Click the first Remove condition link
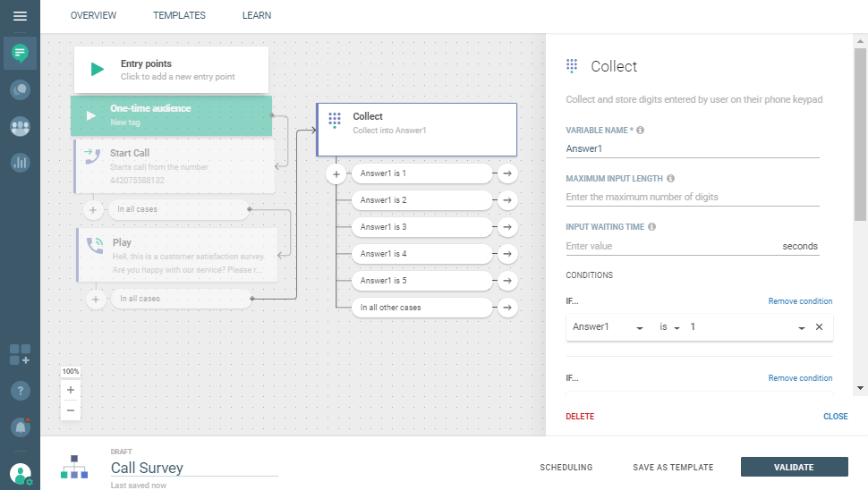This screenshot has width=868, height=490. [800, 301]
